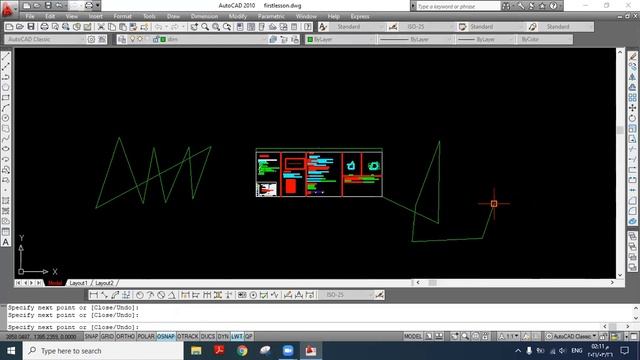Select the Multiline Text A tool
This screenshot has width=640, height=360.
pyautogui.click(x=6, y=242)
